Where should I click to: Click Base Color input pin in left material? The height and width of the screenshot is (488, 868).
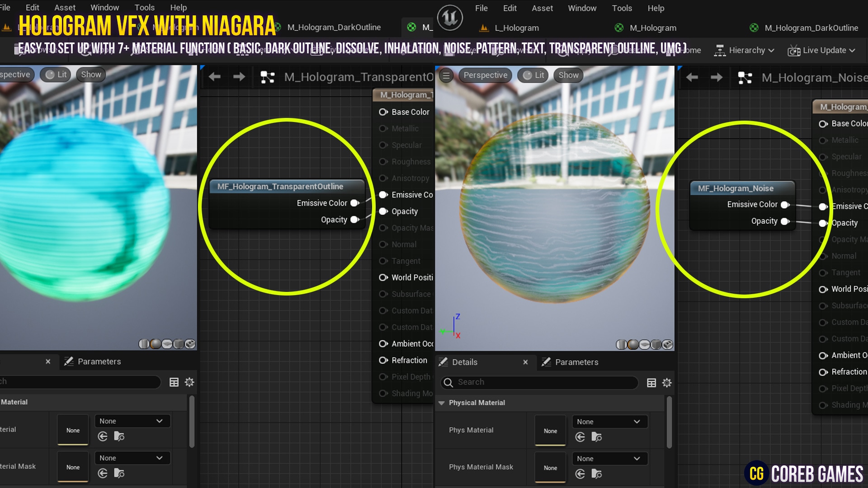[x=383, y=112]
